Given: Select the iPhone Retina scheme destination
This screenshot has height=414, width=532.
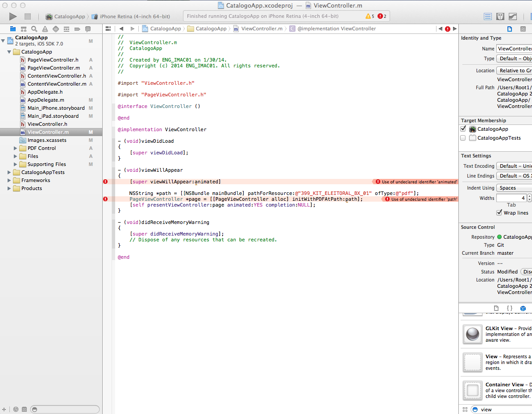Looking at the screenshot, I should point(134,17).
